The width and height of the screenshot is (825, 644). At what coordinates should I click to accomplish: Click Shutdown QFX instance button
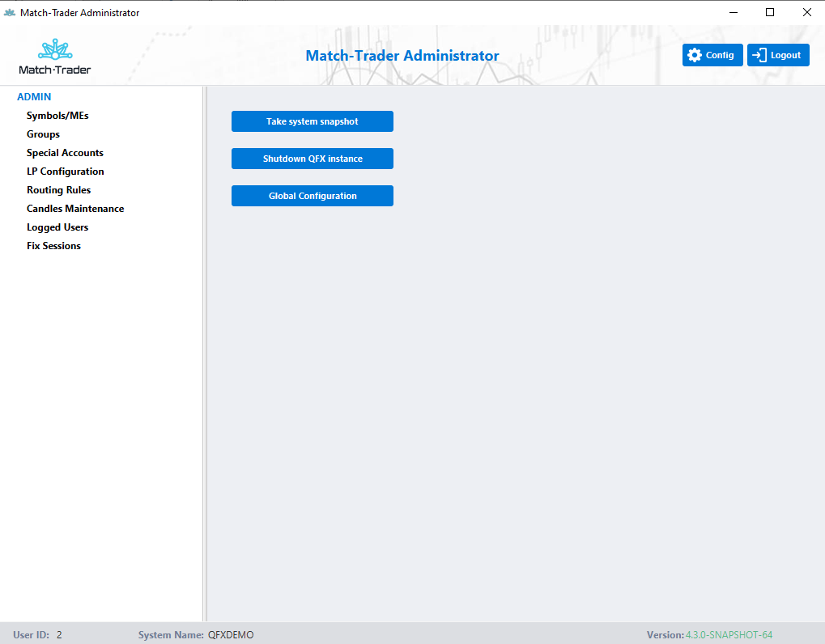(313, 159)
